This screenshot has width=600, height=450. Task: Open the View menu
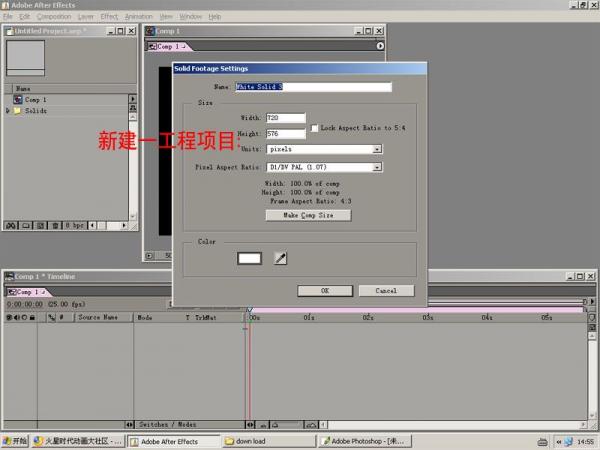166,17
